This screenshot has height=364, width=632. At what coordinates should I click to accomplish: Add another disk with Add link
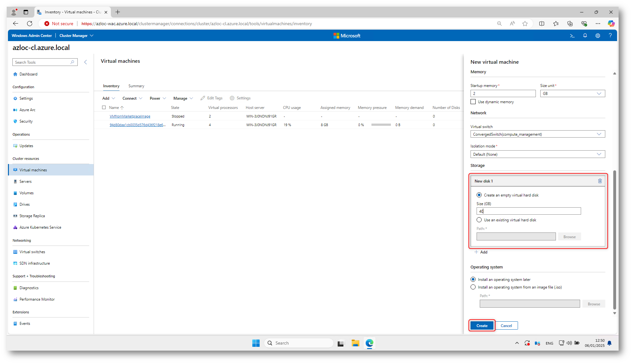[481, 252]
